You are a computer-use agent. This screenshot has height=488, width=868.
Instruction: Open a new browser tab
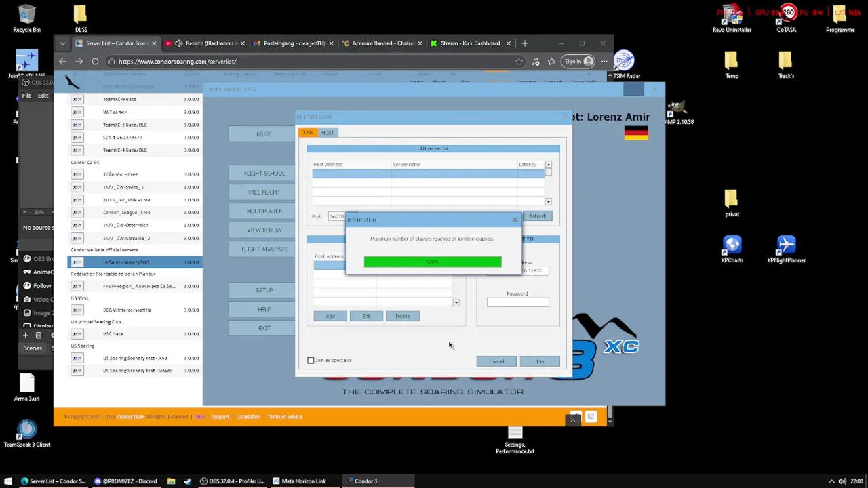(524, 43)
